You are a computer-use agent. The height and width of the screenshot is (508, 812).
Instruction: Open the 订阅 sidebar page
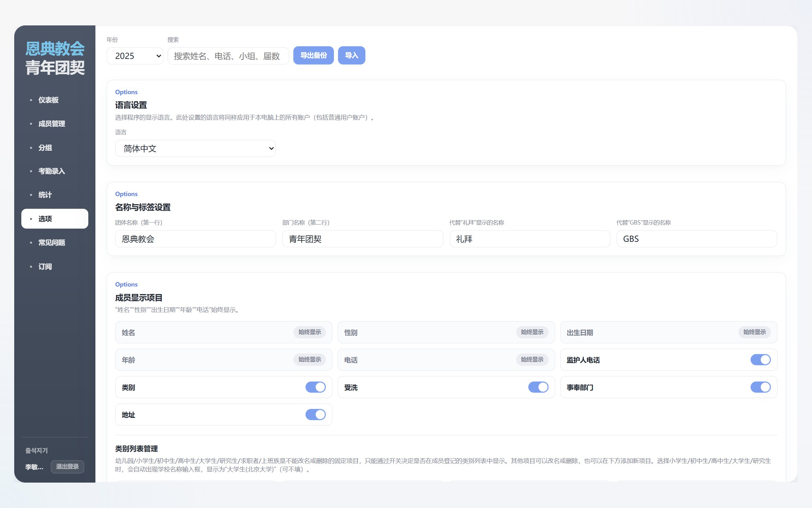54,267
